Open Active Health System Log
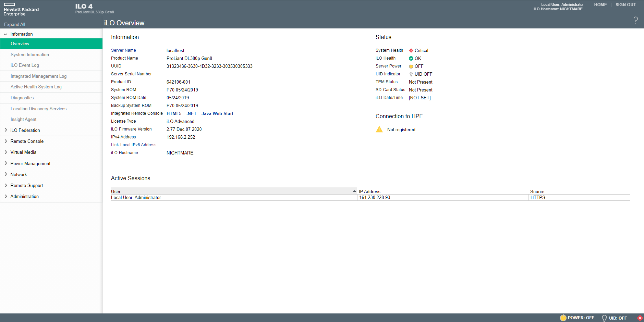644x322 pixels. coord(51,87)
